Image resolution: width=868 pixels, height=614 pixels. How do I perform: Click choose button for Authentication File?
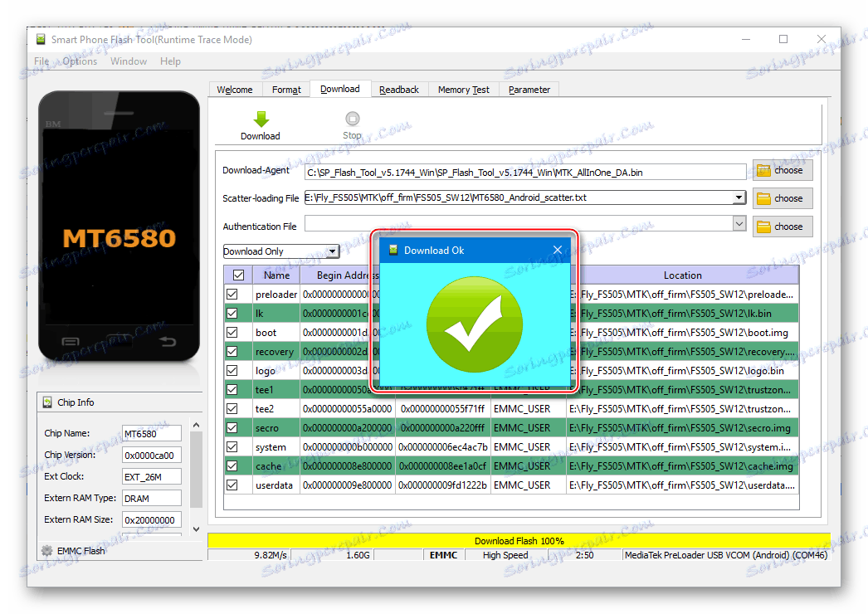tap(783, 227)
